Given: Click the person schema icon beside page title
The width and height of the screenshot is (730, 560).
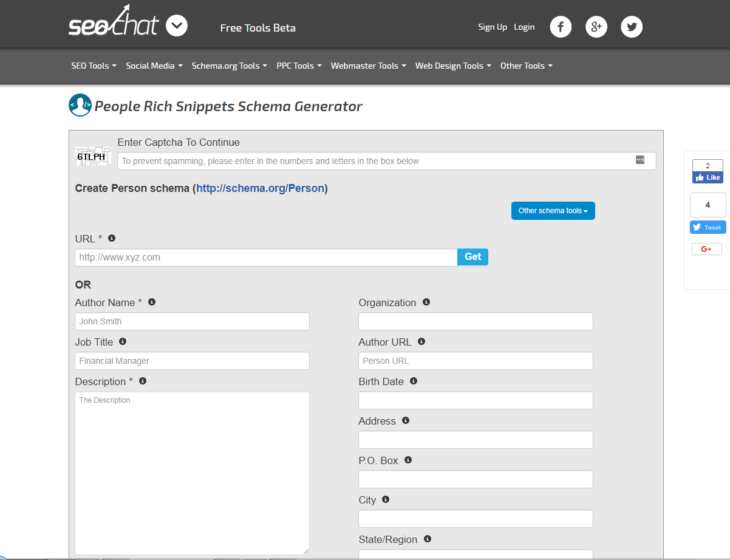Looking at the screenshot, I should pos(80,106).
